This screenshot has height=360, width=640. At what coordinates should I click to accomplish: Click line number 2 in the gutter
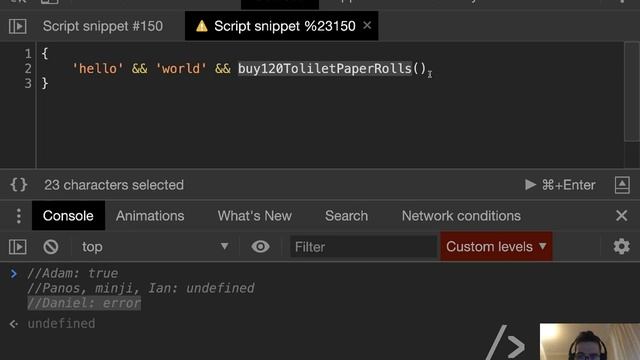point(28,69)
